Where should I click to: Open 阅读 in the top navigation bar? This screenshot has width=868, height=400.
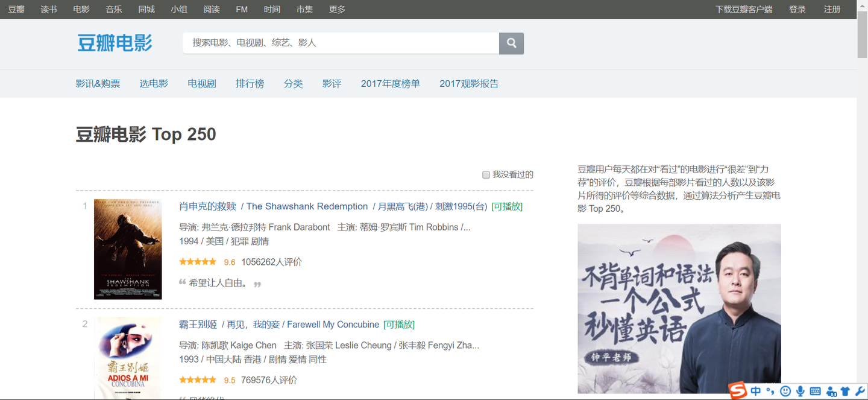(x=212, y=10)
